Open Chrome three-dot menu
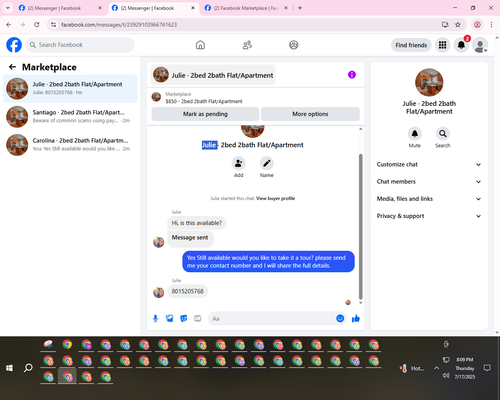 tap(491, 25)
